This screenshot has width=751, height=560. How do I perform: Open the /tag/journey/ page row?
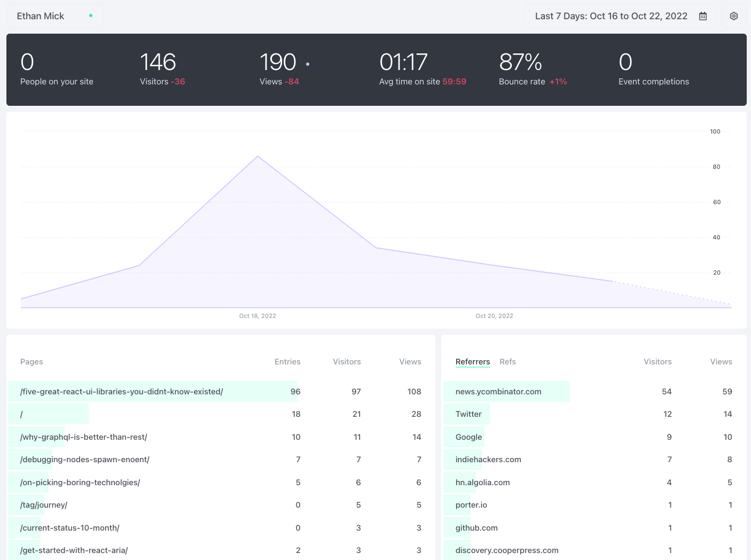(x=221, y=505)
